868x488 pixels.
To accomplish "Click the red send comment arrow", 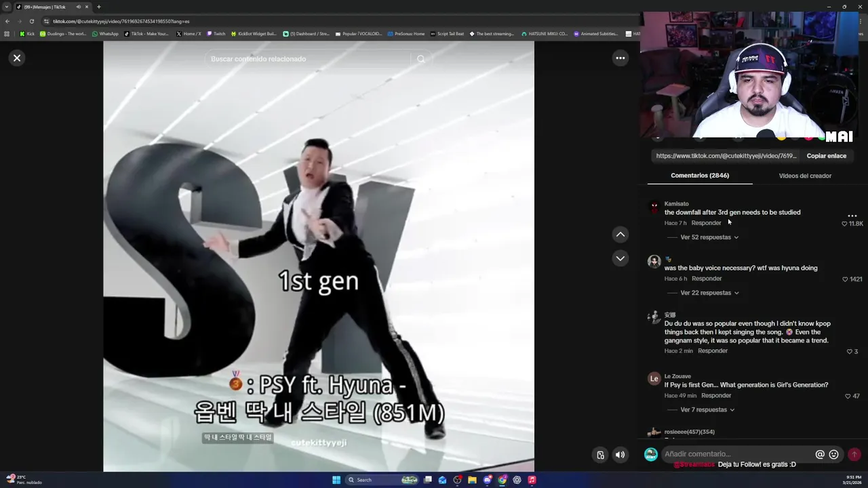I will 854,455.
